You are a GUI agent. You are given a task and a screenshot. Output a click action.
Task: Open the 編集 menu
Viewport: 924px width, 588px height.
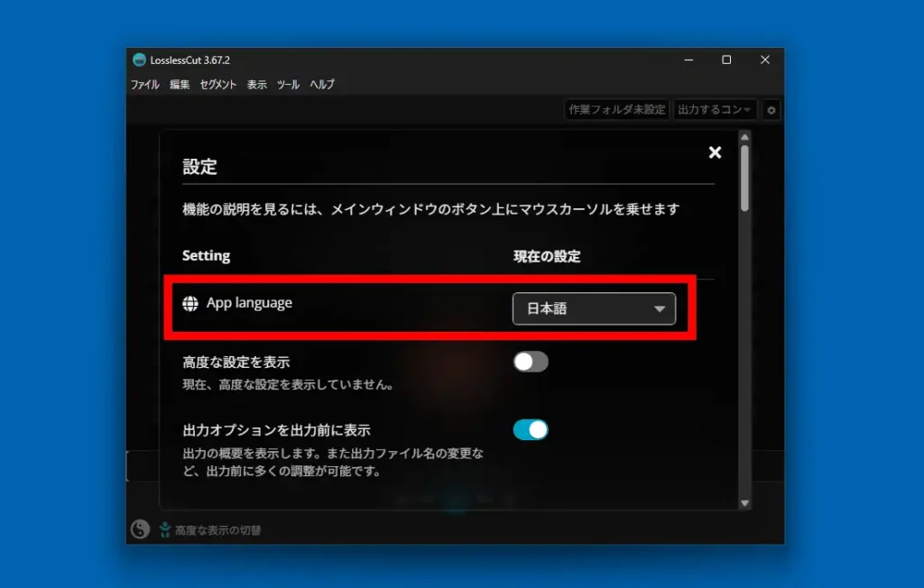point(178,84)
